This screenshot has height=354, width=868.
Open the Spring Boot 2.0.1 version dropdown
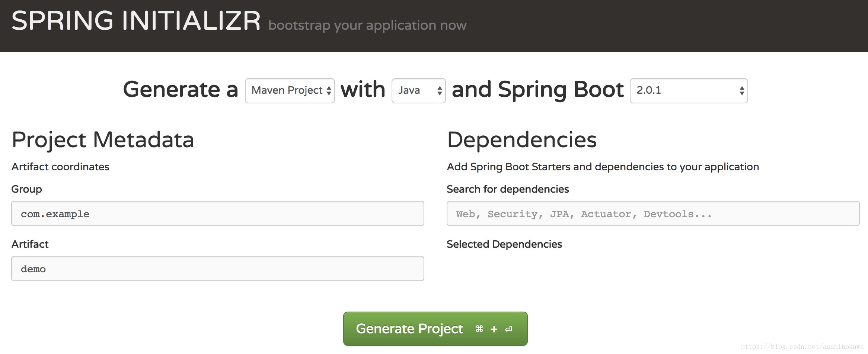689,90
